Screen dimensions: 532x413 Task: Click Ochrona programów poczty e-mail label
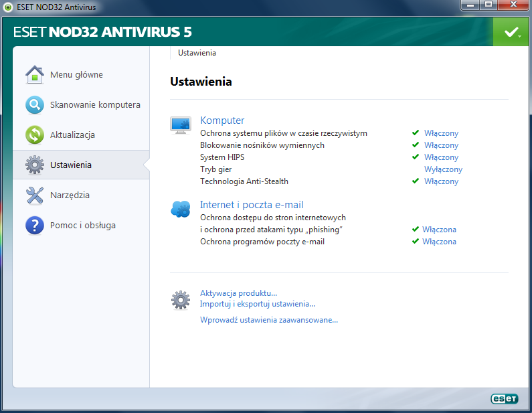(x=262, y=242)
